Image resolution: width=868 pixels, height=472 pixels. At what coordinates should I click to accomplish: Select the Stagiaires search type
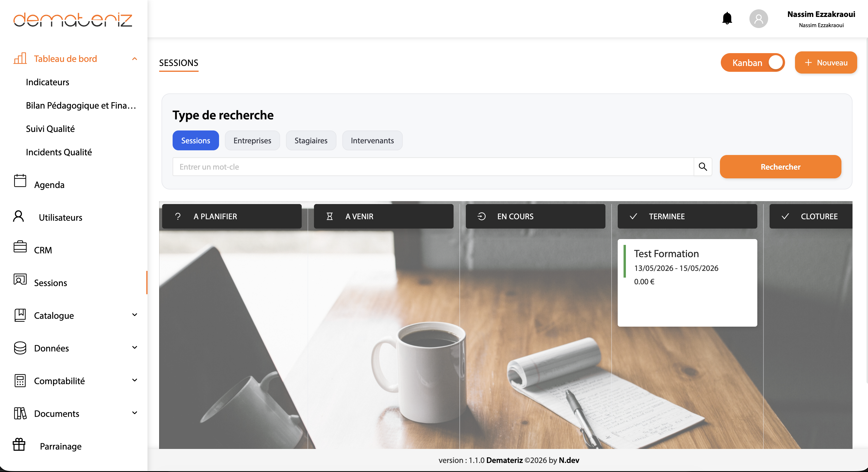[311, 140]
